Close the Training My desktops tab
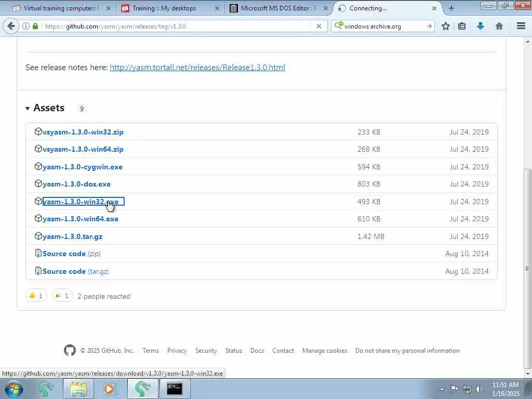Screen dimensions: 532x399 pyautogui.click(x=217, y=8)
